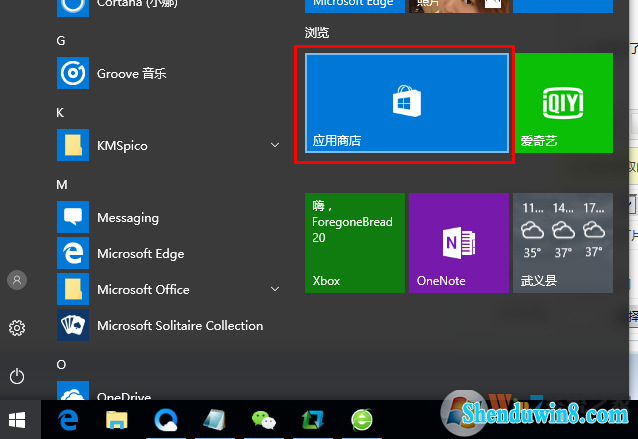Open the weather tile for 武义县
Screen dimensions: 638x439
point(563,243)
